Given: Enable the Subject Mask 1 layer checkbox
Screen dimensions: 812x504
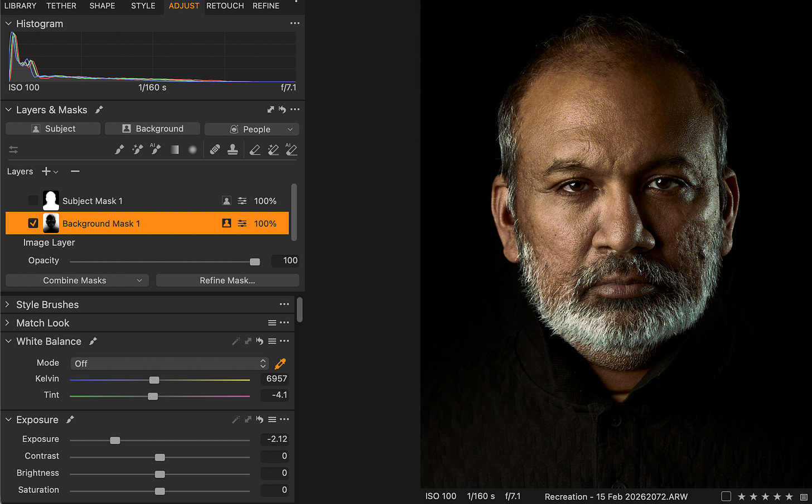Looking at the screenshot, I should (x=33, y=201).
